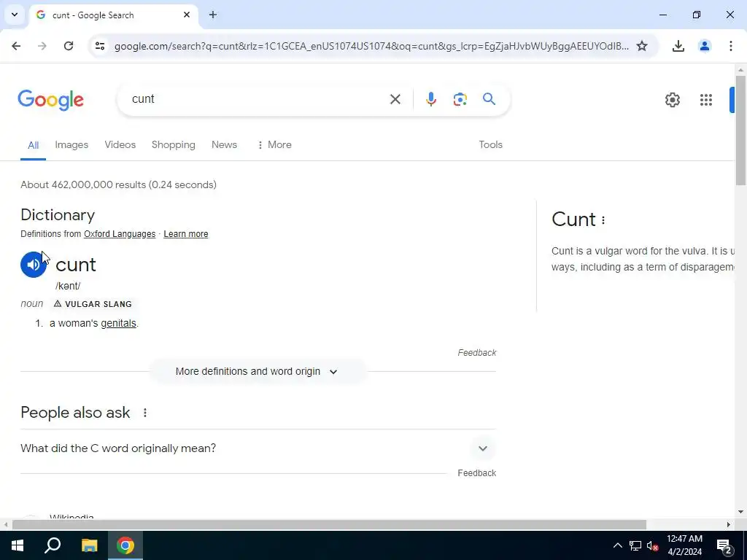Click the blue search magnifier icon
Viewport: 747px width, 560px height.
(489, 99)
